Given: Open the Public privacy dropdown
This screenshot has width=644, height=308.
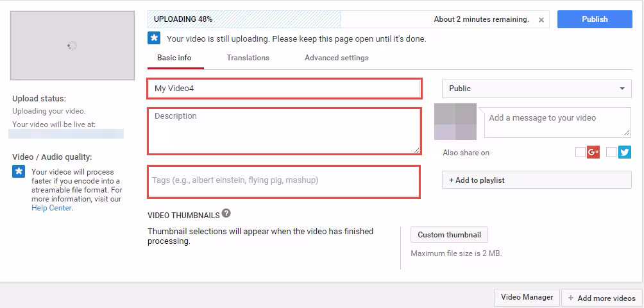Looking at the screenshot, I should pyautogui.click(x=536, y=89).
